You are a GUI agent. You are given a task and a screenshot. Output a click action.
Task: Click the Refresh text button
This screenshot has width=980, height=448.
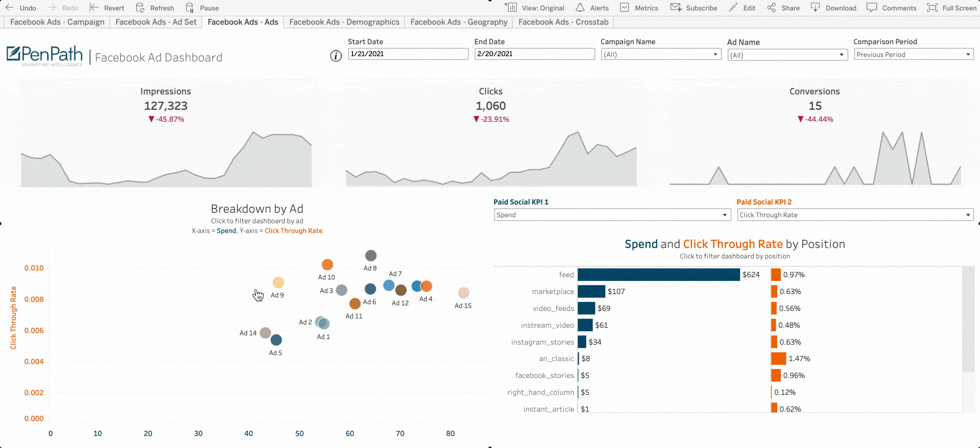(x=162, y=8)
